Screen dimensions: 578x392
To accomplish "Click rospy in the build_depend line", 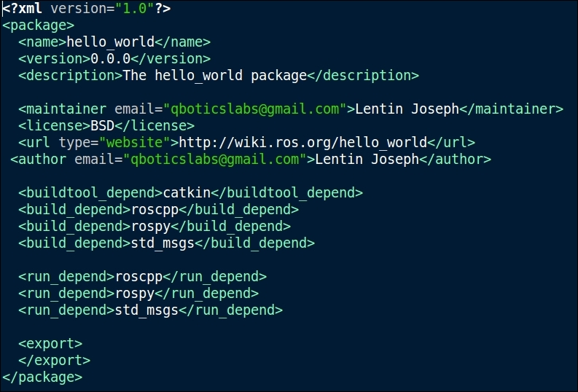I will 151,226.
